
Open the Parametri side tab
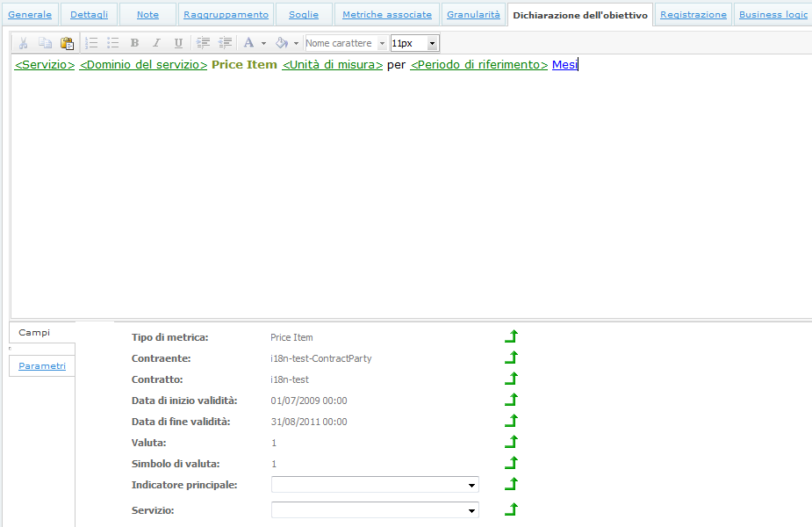[x=42, y=365]
